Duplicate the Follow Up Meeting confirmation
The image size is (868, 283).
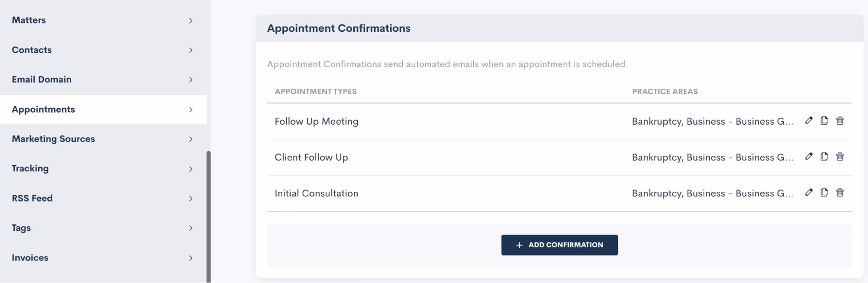pos(824,120)
